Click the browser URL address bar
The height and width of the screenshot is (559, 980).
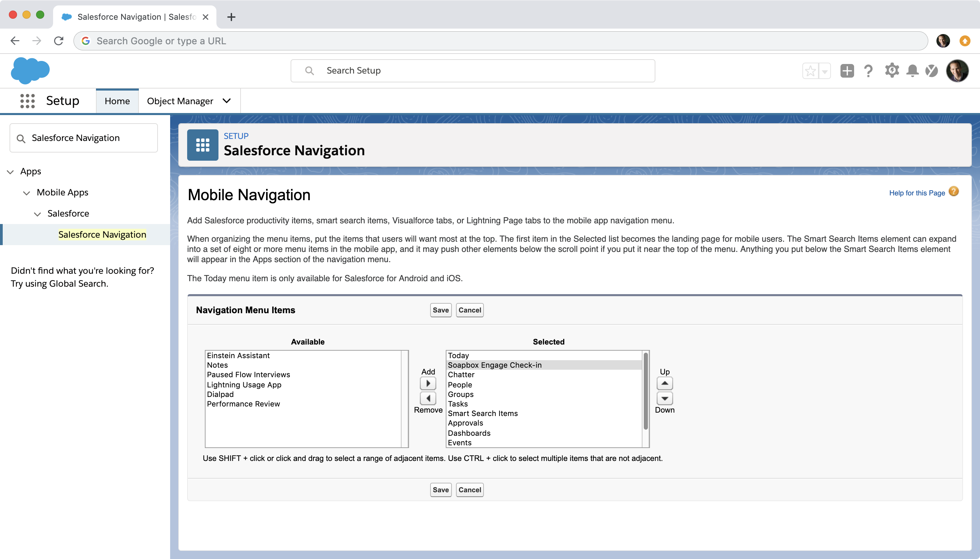(500, 41)
